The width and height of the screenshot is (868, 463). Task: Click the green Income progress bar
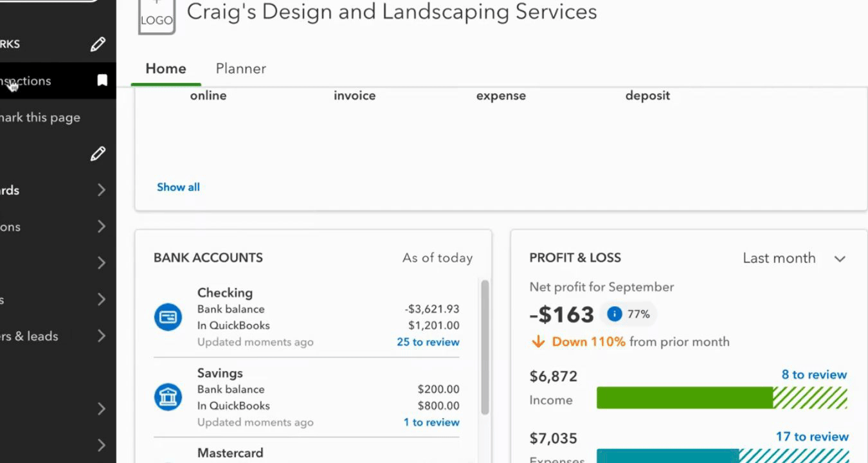(x=684, y=398)
